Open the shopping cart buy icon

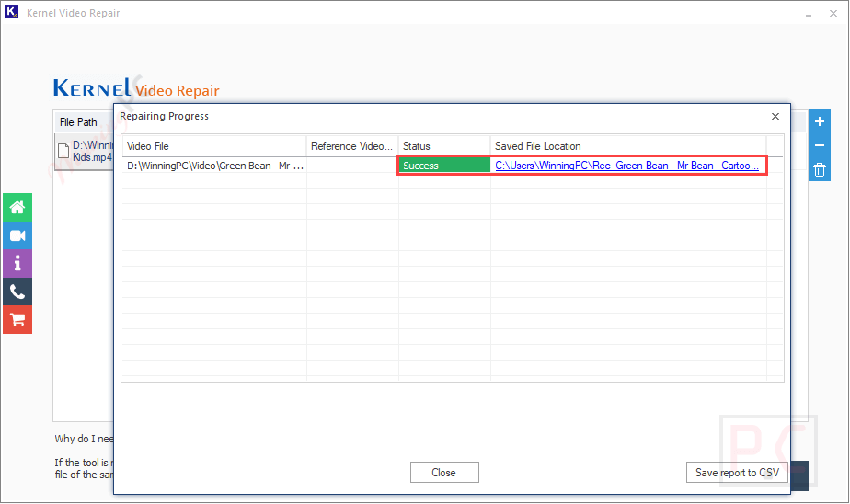[x=17, y=320]
